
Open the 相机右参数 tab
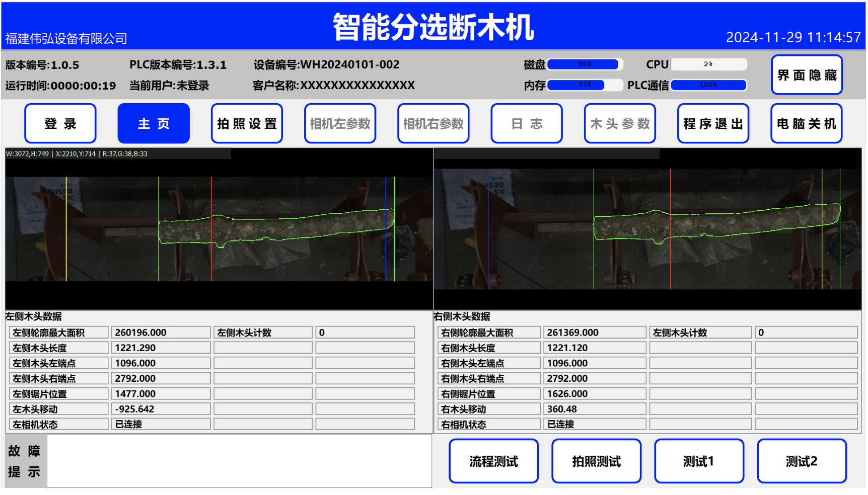(x=433, y=124)
